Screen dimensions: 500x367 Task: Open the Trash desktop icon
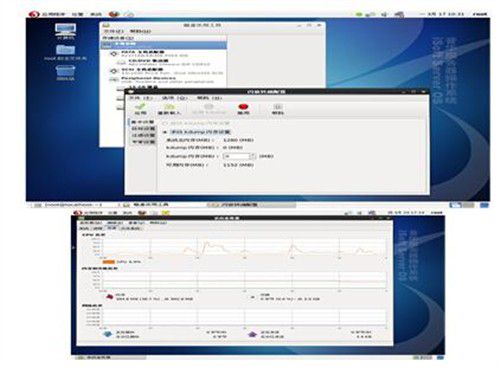pyautogui.click(x=65, y=71)
